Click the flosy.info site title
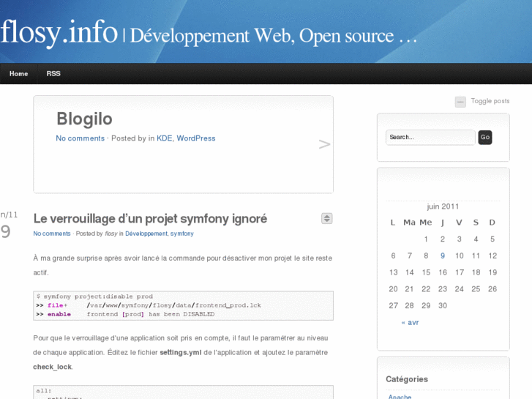 tap(59, 32)
